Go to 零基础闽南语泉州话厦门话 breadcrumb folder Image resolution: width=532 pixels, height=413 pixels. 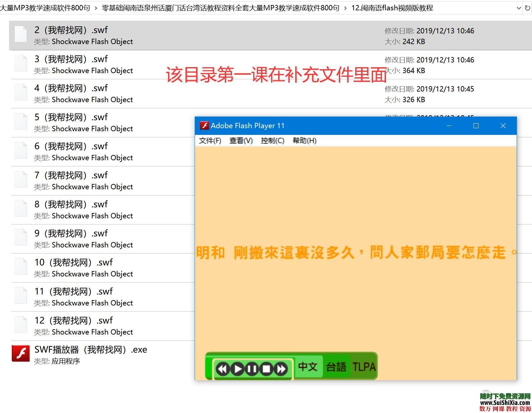(220, 8)
